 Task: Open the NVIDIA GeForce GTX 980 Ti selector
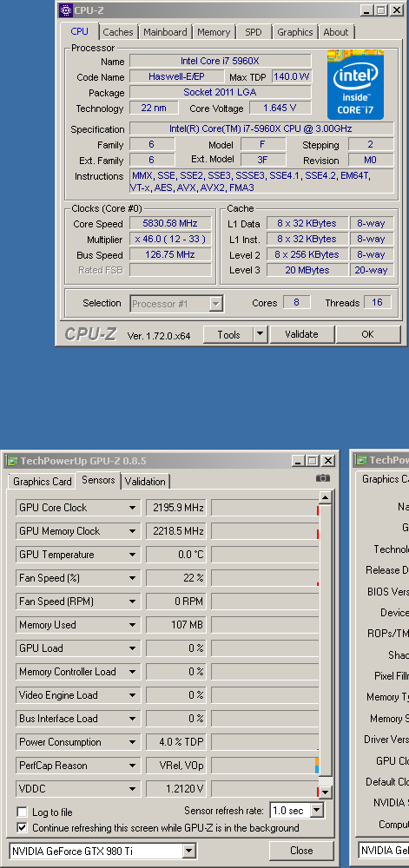[x=189, y=851]
